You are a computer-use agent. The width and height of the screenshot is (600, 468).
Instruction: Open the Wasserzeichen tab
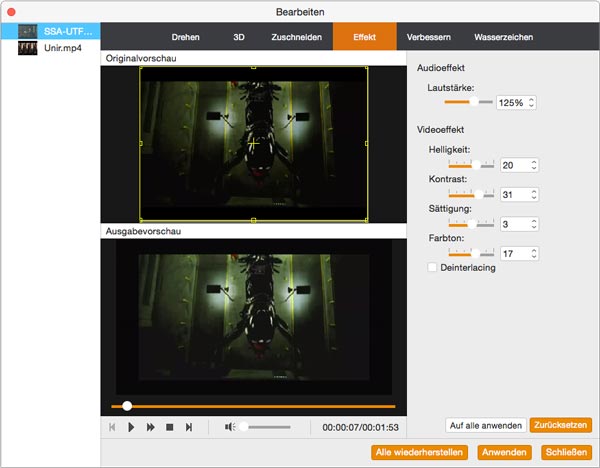pos(504,37)
